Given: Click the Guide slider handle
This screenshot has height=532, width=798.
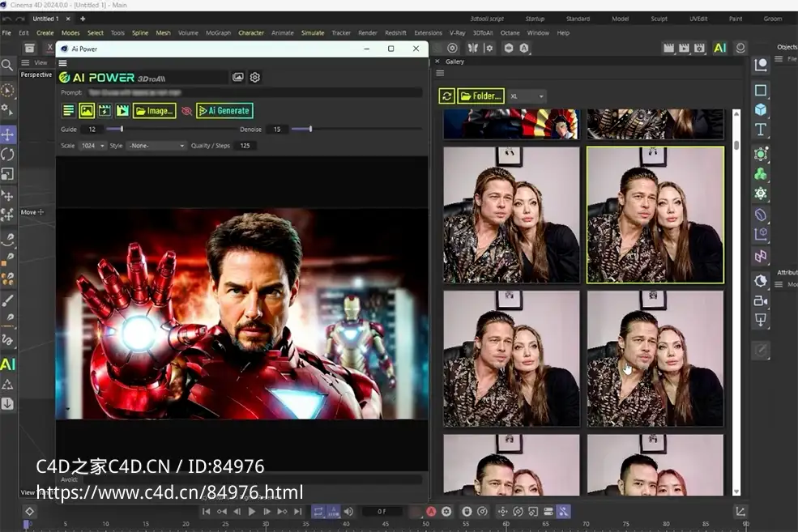Looking at the screenshot, I should pos(122,130).
